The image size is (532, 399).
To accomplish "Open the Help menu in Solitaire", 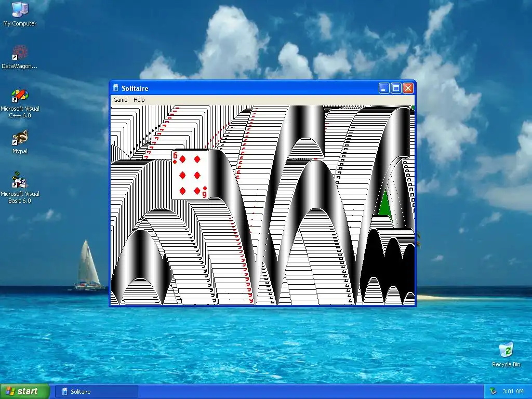I will (x=139, y=100).
